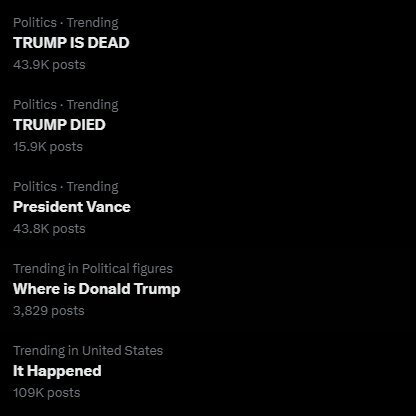
Task: Open the It Happened trending topic
Action: [57, 371]
